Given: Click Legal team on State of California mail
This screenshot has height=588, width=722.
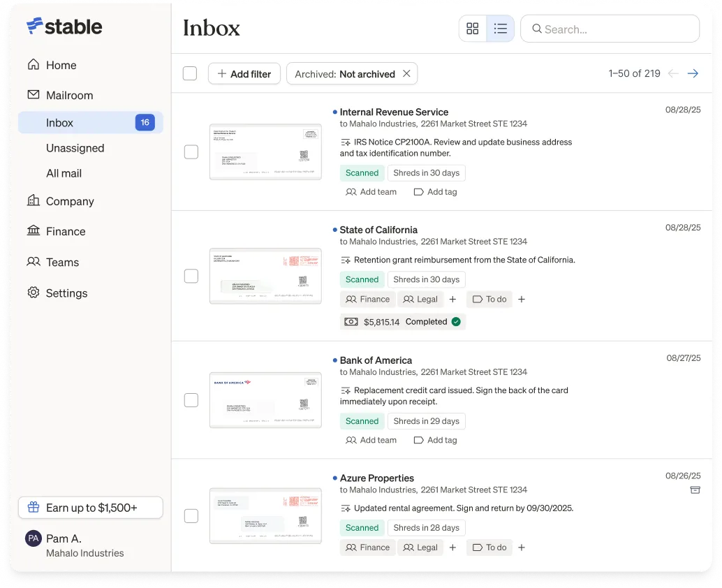Looking at the screenshot, I should (x=420, y=300).
